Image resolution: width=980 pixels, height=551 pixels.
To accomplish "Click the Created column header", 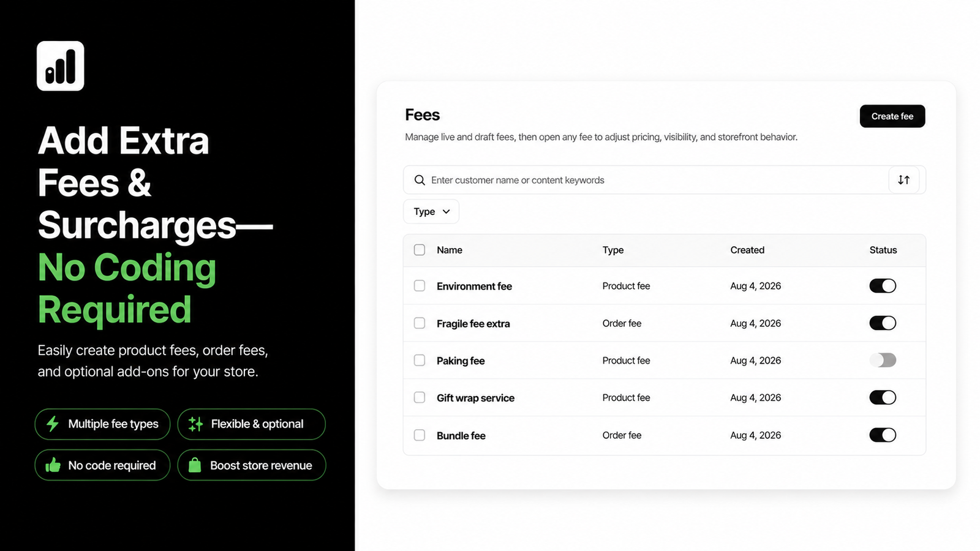I will tap(747, 250).
